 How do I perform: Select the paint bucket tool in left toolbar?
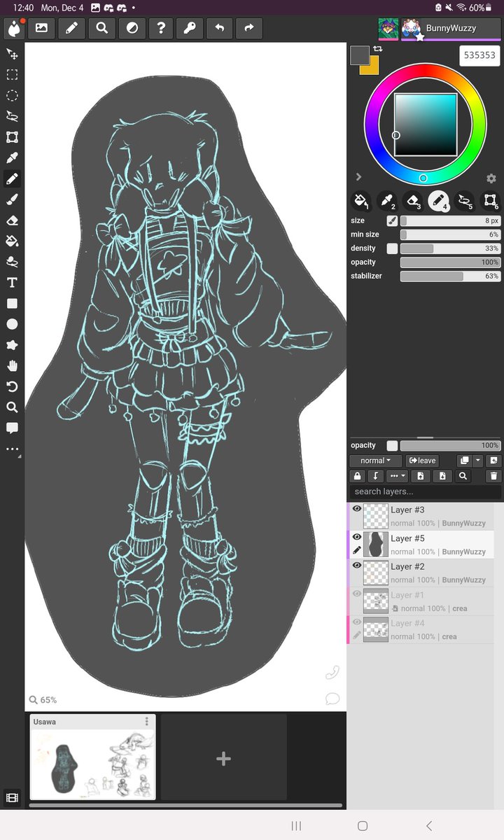pyautogui.click(x=12, y=241)
